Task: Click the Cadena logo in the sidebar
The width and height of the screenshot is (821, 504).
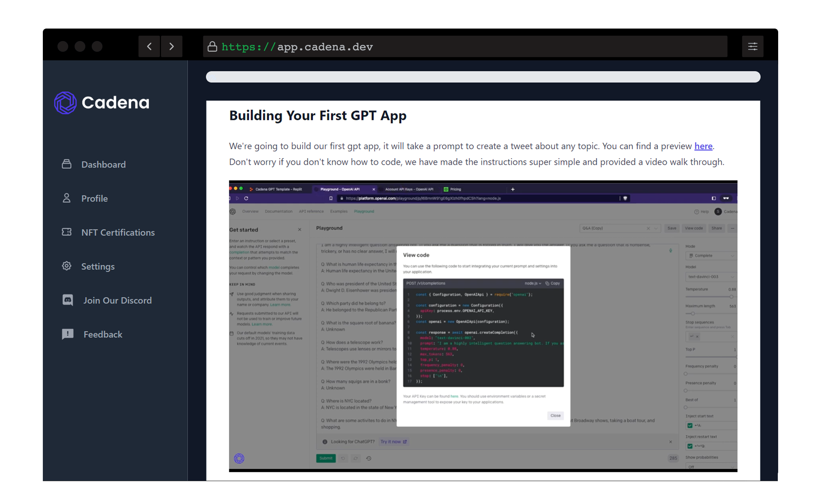Action: point(102,102)
